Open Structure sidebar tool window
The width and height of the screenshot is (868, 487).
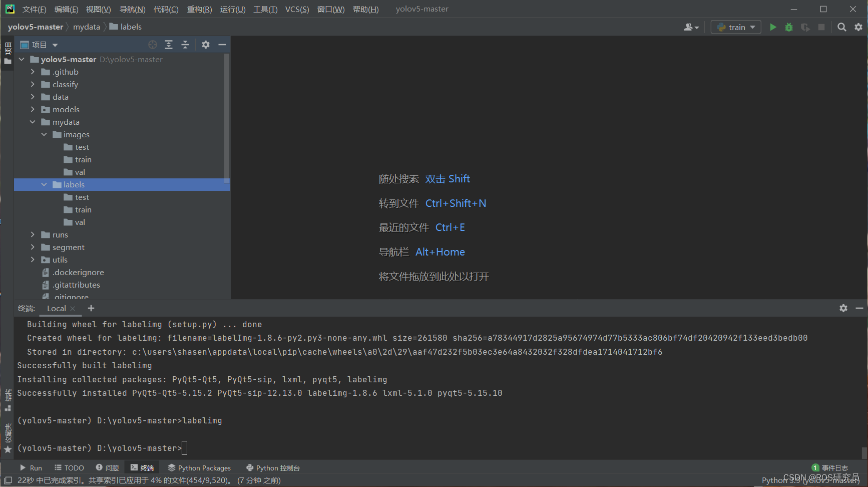(x=8, y=399)
